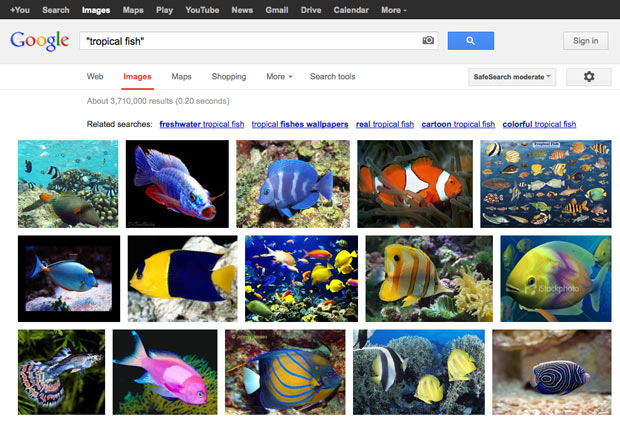Click the blue magnifier search button
The width and height of the screenshot is (620, 422).
tap(471, 41)
